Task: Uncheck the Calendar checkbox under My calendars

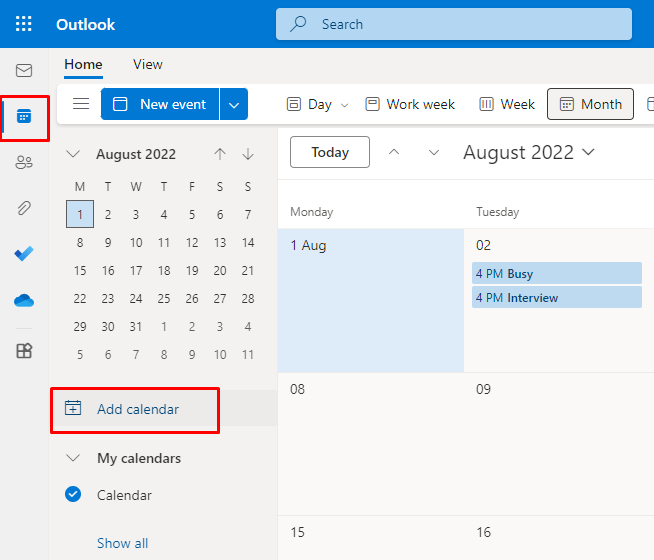Action: coord(72,494)
